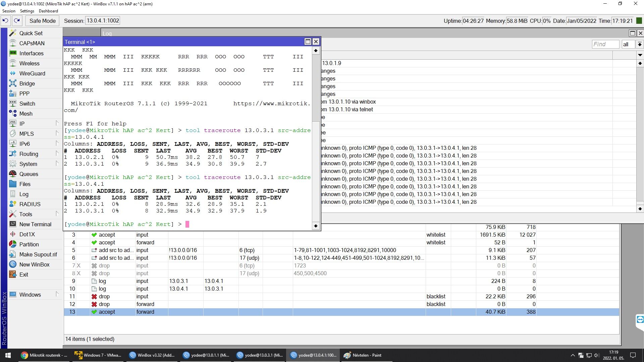Select disabled rule 8 drop udp

coord(341,273)
